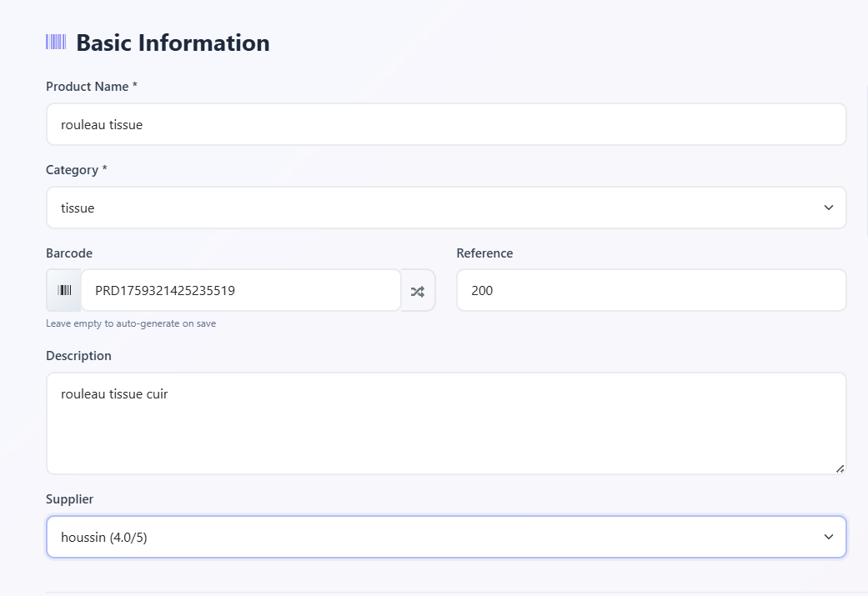Click inside the Description text area

point(446,423)
